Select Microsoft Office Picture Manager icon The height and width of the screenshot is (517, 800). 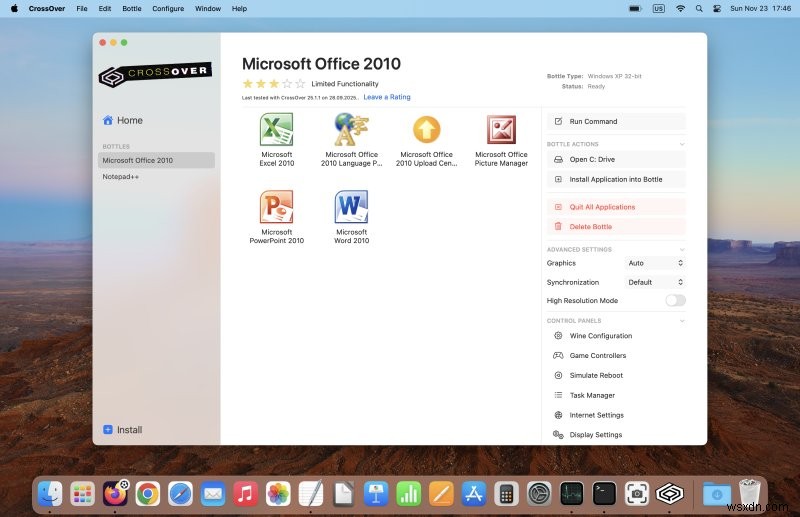501,130
